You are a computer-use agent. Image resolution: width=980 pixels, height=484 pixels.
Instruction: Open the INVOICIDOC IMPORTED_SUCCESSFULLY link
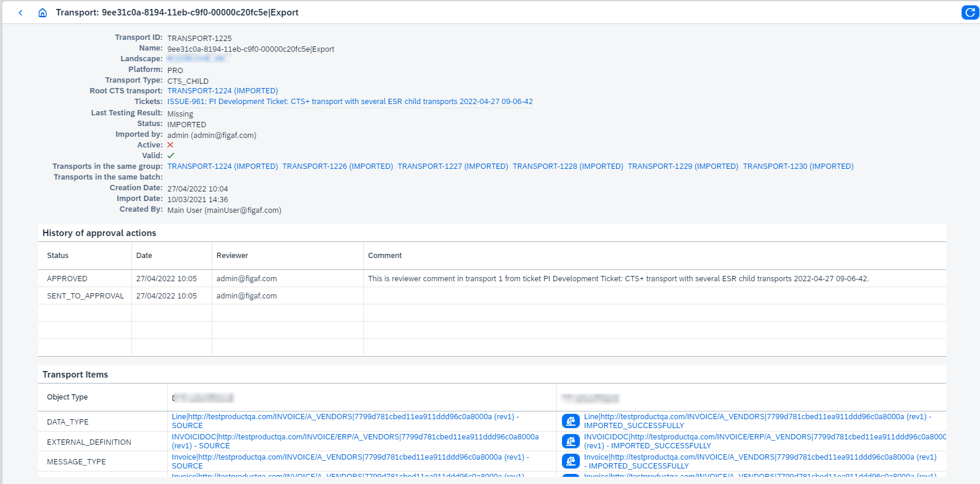[x=765, y=441]
